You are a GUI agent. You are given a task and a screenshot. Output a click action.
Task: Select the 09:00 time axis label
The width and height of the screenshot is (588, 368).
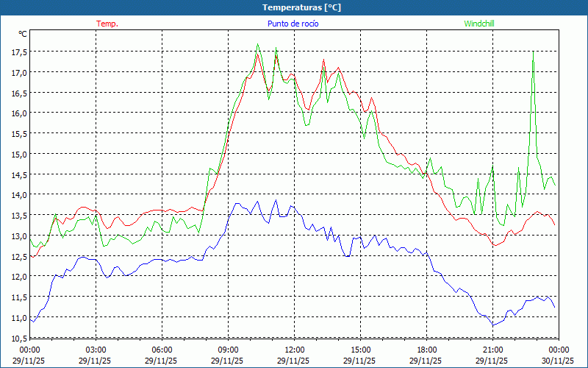228,350
